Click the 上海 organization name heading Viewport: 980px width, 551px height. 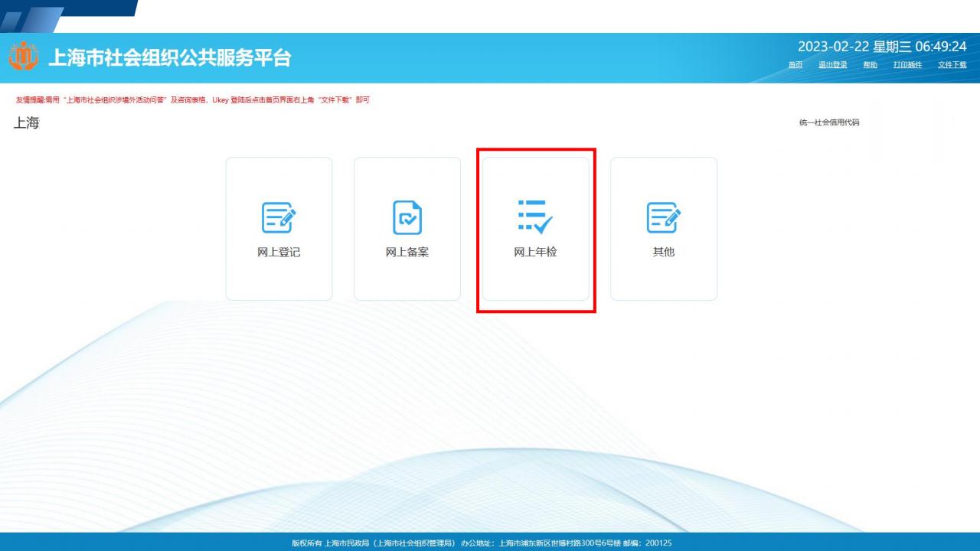tap(27, 123)
